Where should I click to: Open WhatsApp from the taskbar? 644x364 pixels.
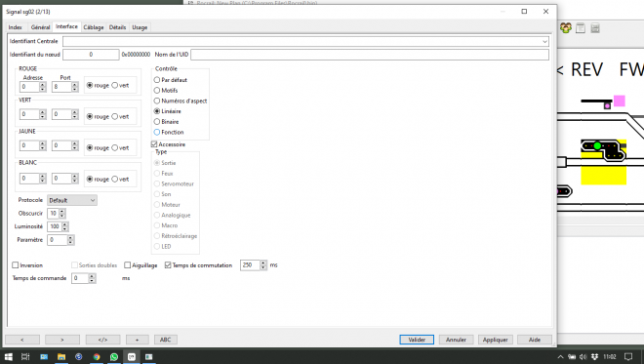pyautogui.click(x=114, y=356)
